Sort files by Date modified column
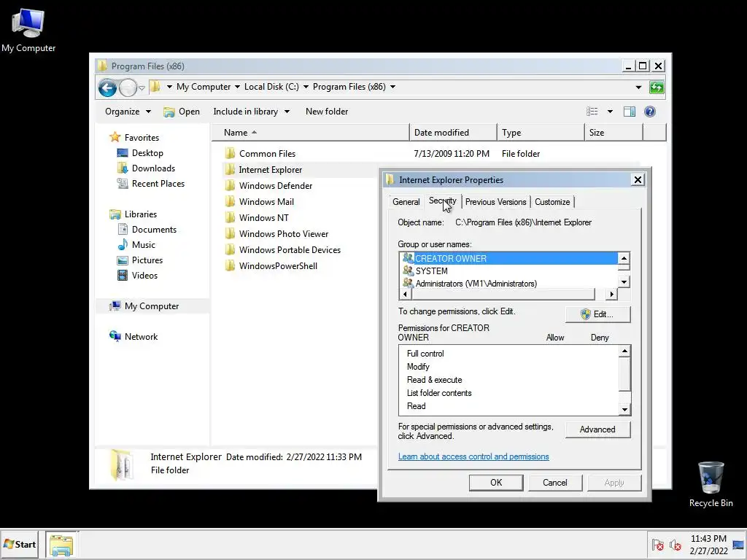Image resolution: width=747 pixels, height=560 pixels. pyautogui.click(x=452, y=133)
